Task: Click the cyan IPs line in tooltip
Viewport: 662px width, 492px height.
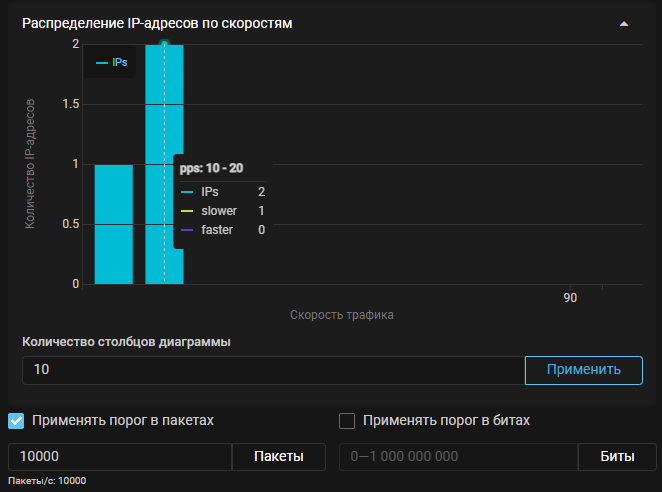Action: click(187, 191)
